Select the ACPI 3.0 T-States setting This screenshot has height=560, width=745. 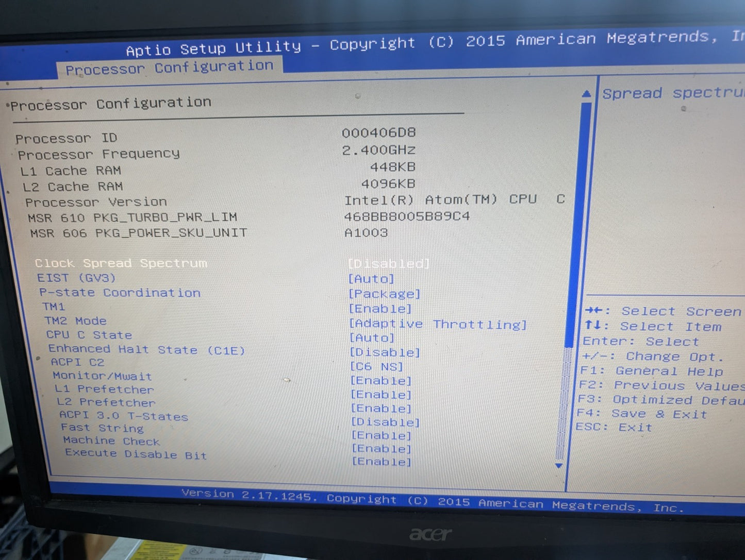[123, 416]
